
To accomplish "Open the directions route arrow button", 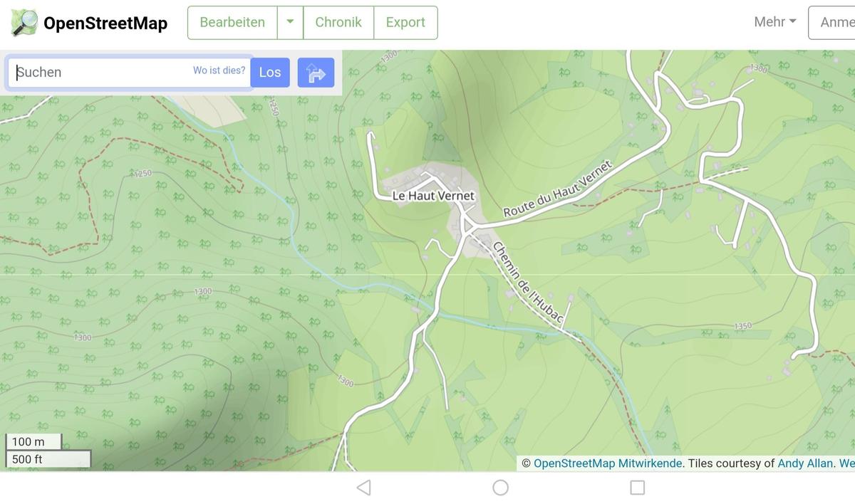I will [x=316, y=73].
